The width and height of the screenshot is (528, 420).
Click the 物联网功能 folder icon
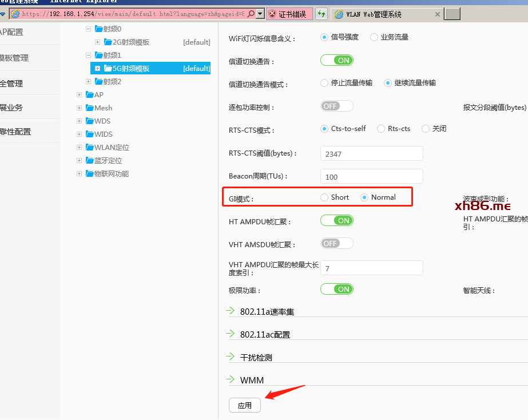[x=90, y=174]
